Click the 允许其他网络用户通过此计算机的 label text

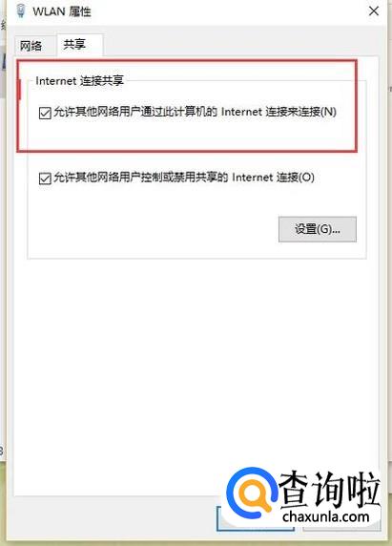(x=135, y=112)
